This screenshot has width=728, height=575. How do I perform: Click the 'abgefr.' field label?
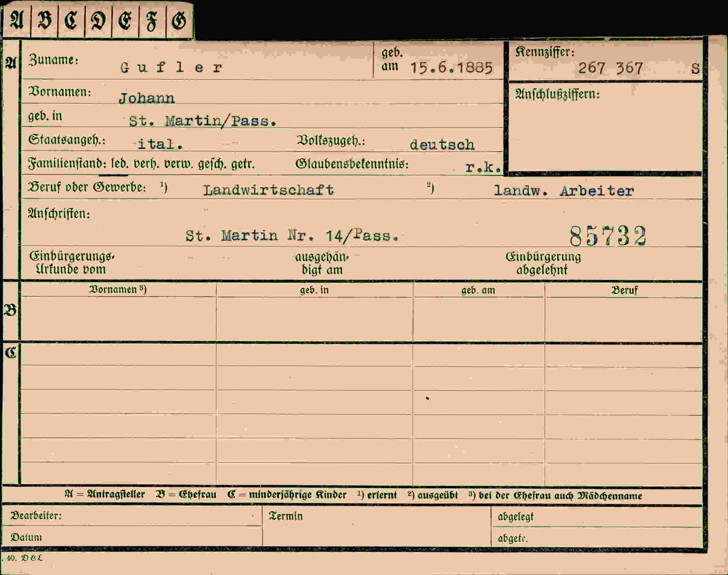coord(512,539)
